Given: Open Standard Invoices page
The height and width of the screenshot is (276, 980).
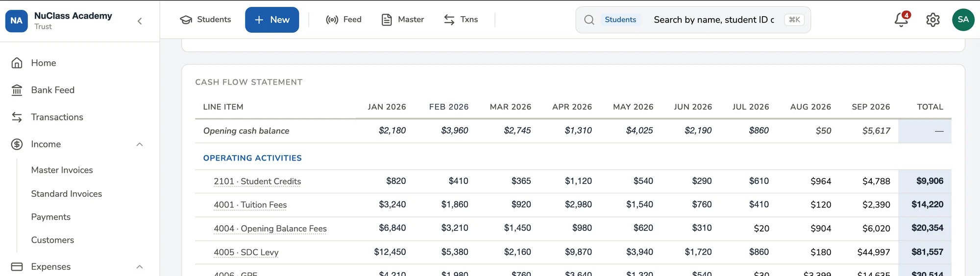Looking at the screenshot, I should [x=67, y=194].
